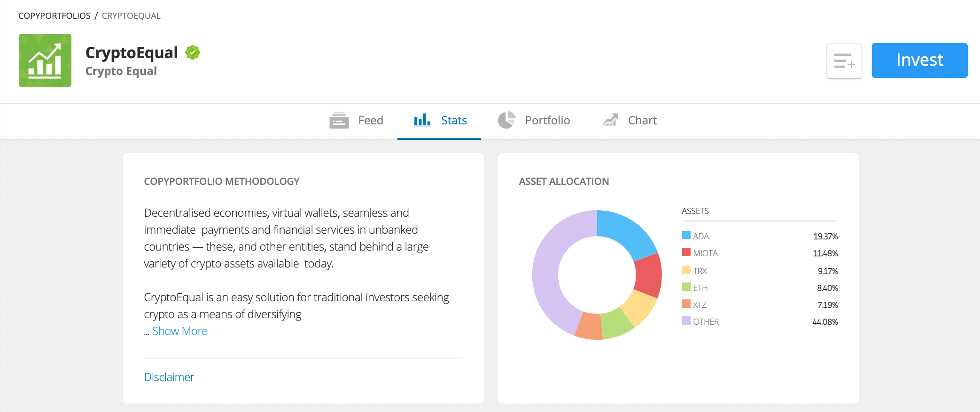Click the red MIOTA legend swatch
980x412 pixels.
point(686,252)
